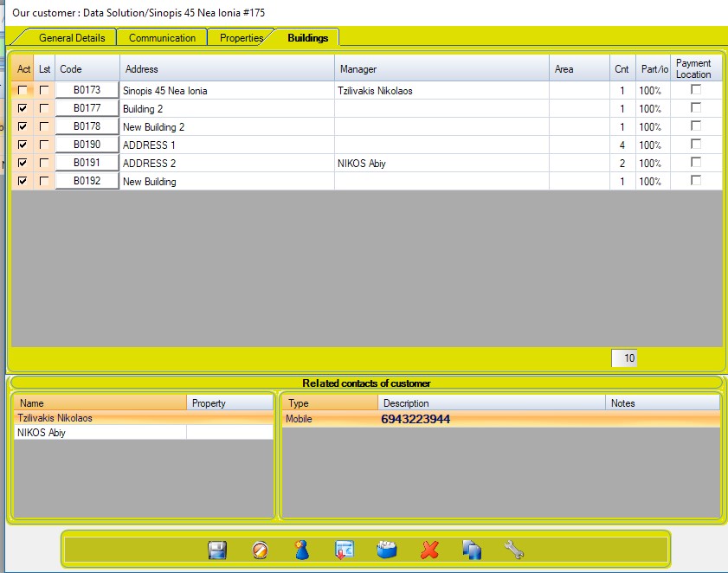Click the red X delete icon
The image size is (728, 573).
click(x=429, y=550)
